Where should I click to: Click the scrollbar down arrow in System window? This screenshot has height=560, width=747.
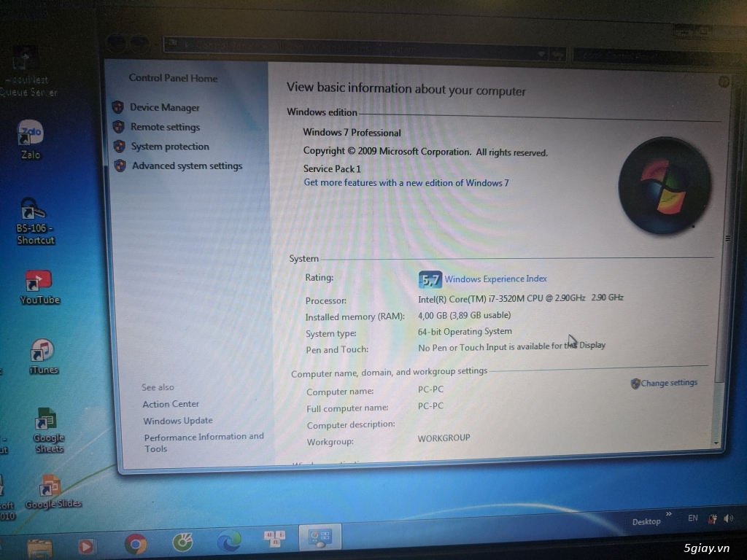click(716, 443)
